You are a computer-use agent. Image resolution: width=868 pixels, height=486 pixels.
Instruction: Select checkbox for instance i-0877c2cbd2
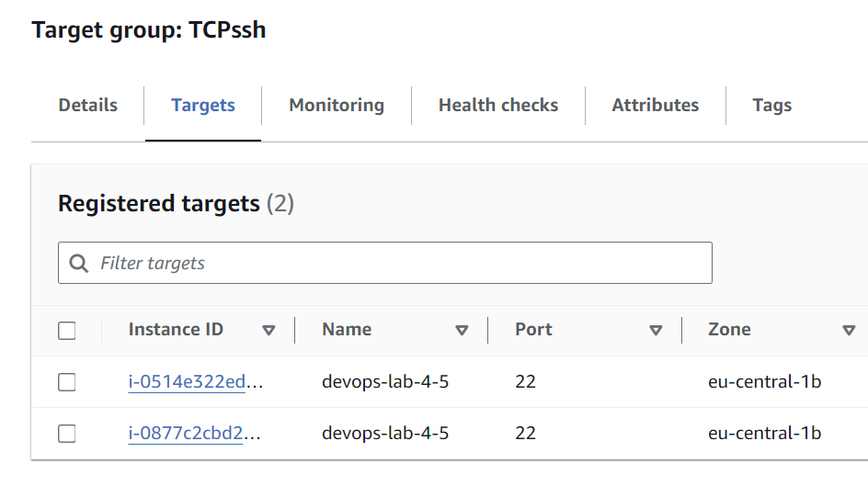[x=67, y=434]
